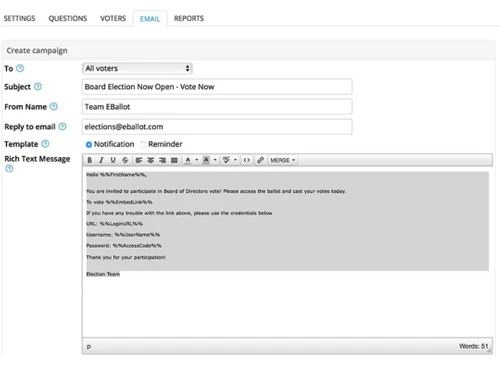This screenshot has width=500, height=375.
Task: Open the REPORTS tab
Action: point(189,18)
